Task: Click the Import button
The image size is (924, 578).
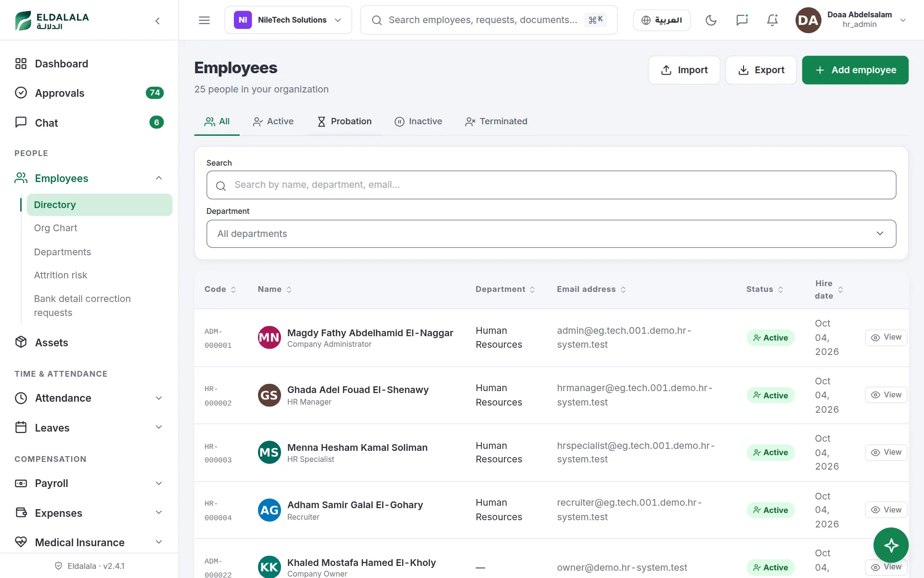Action: coord(684,70)
